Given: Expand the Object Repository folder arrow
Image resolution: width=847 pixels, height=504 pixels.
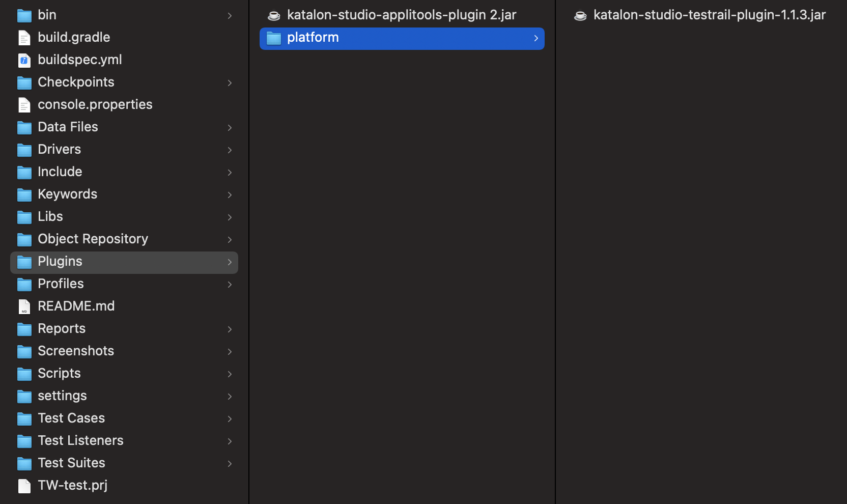Looking at the screenshot, I should click(x=230, y=239).
